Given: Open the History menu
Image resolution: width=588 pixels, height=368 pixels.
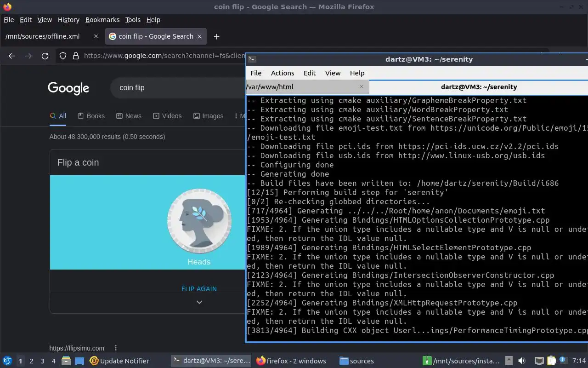Looking at the screenshot, I should [68, 20].
